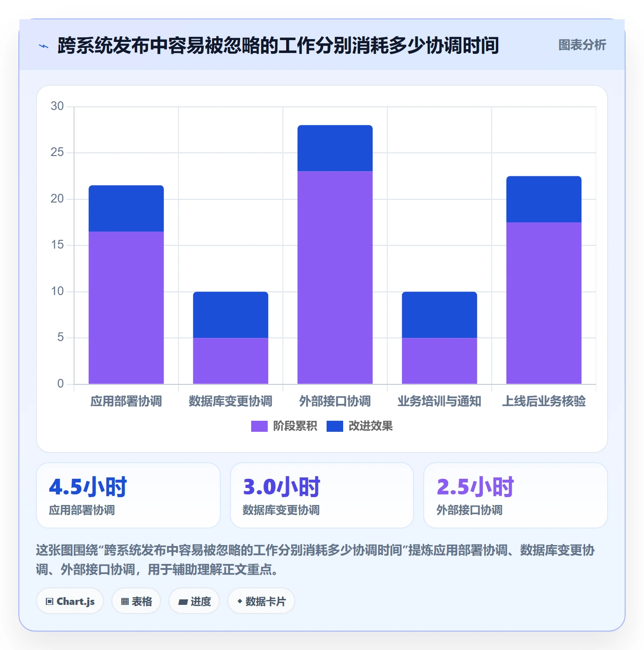The height and width of the screenshot is (650, 644).
Task: Select the 进度 tag chip
Action: [x=194, y=601]
